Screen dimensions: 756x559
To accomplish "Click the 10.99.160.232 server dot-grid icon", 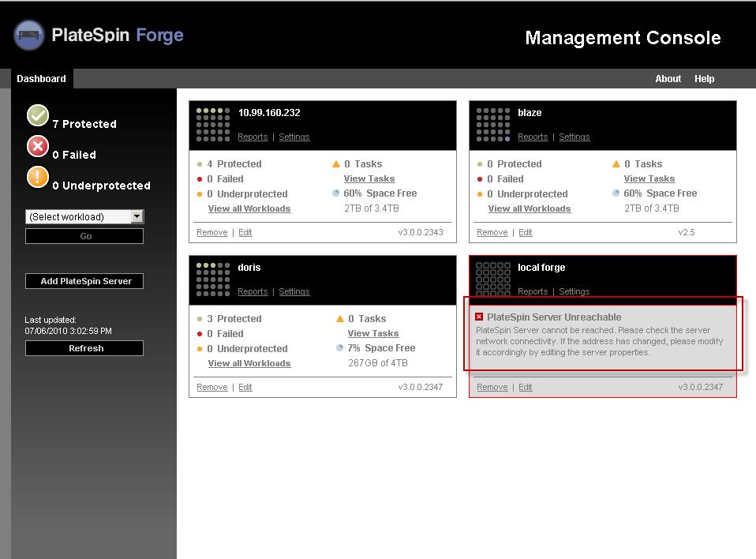I will 213,125.
